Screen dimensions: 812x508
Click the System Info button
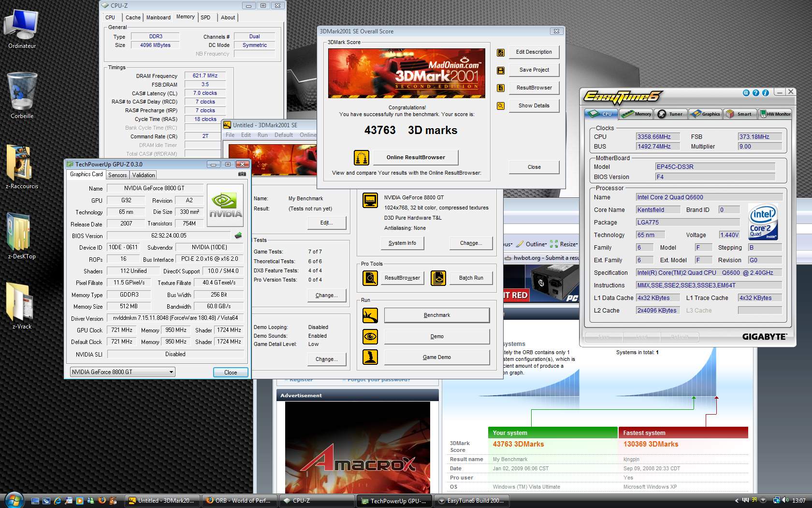[402, 243]
